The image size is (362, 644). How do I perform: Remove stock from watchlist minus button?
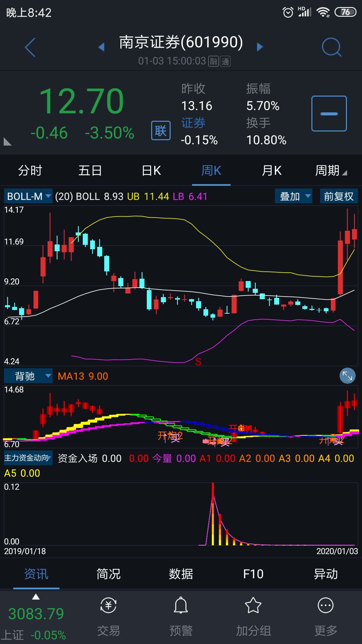pos(329,113)
